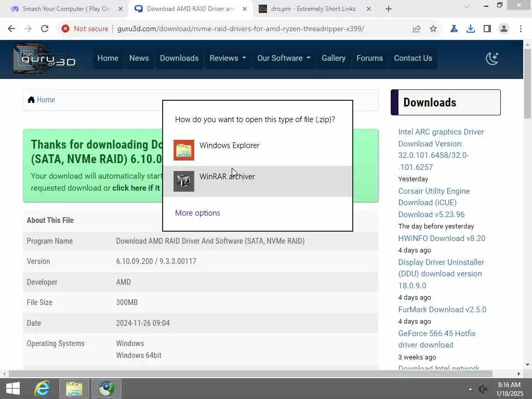532x399 pixels.
Task: Open new tab with plus button
Action: 389,9
